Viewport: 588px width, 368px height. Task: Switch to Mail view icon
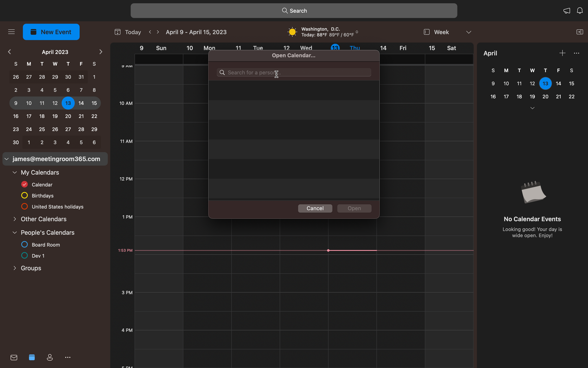(x=14, y=357)
